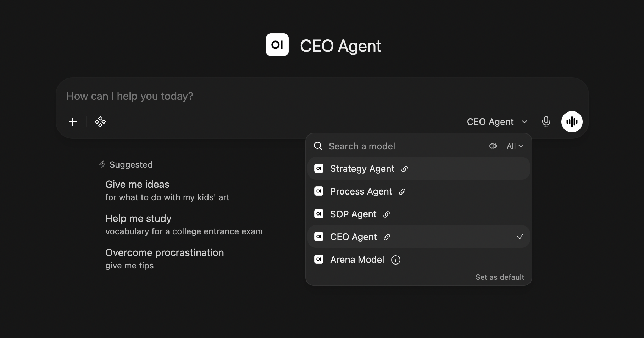Click the search magnifier icon in model list
The width and height of the screenshot is (644, 338).
[318, 146]
